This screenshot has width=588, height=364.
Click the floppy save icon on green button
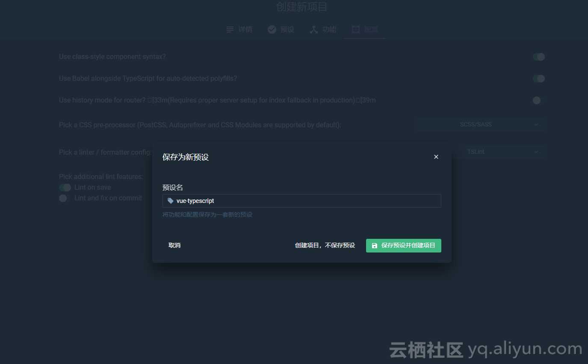(x=375, y=246)
